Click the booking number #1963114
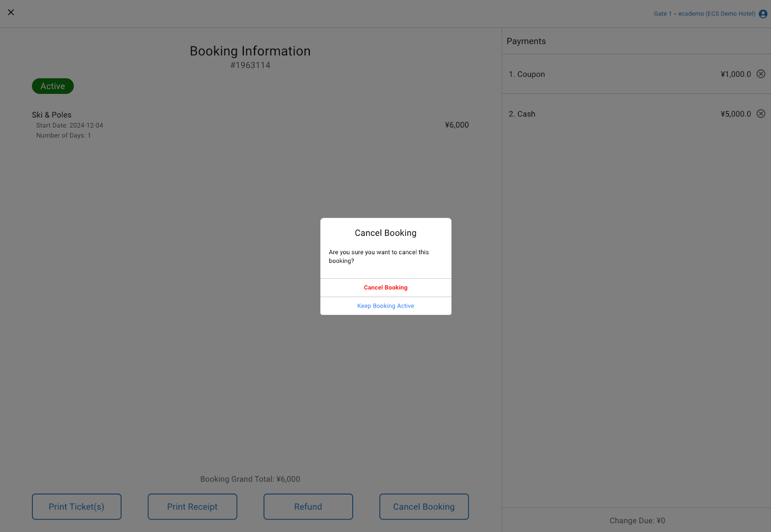This screenshot has height=532, width=771. tap(250, 65)
